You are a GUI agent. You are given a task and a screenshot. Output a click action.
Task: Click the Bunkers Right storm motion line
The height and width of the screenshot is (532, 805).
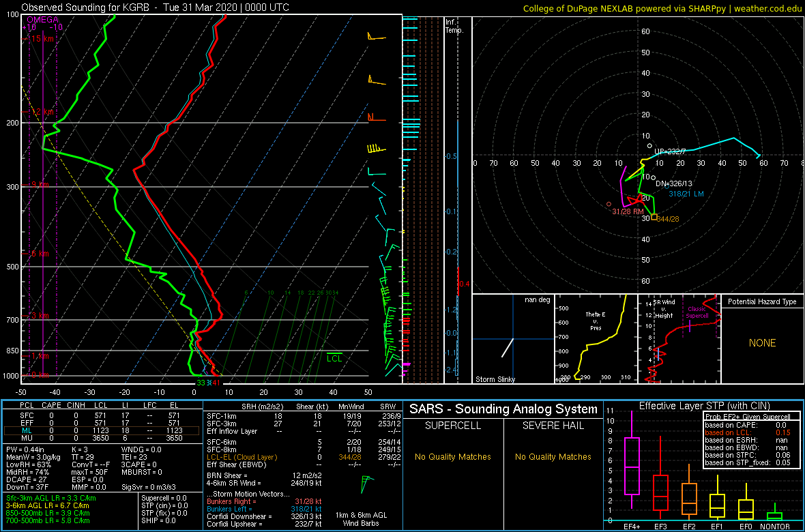tap(264, 502)
